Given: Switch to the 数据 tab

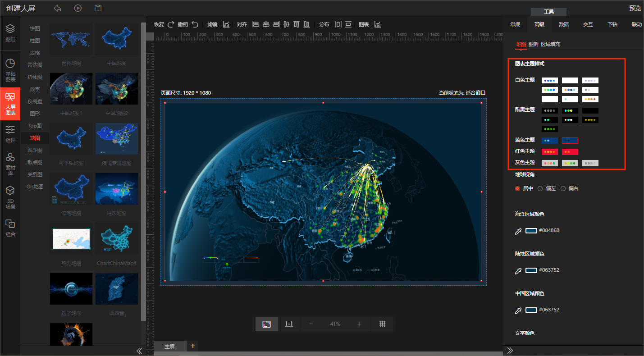Looking at the screenshot, I should tap(563, 24).
